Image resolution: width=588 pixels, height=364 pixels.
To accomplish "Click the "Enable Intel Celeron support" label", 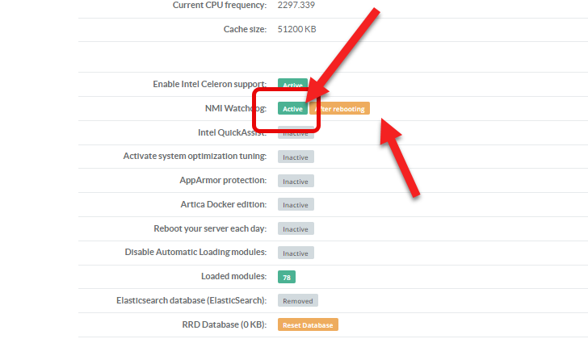I will coord(209,84).
